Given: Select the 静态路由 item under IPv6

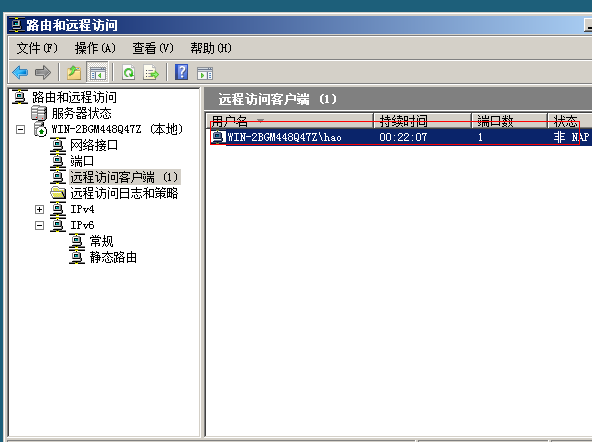Looking at the screenshot, I should pos(113,257).
